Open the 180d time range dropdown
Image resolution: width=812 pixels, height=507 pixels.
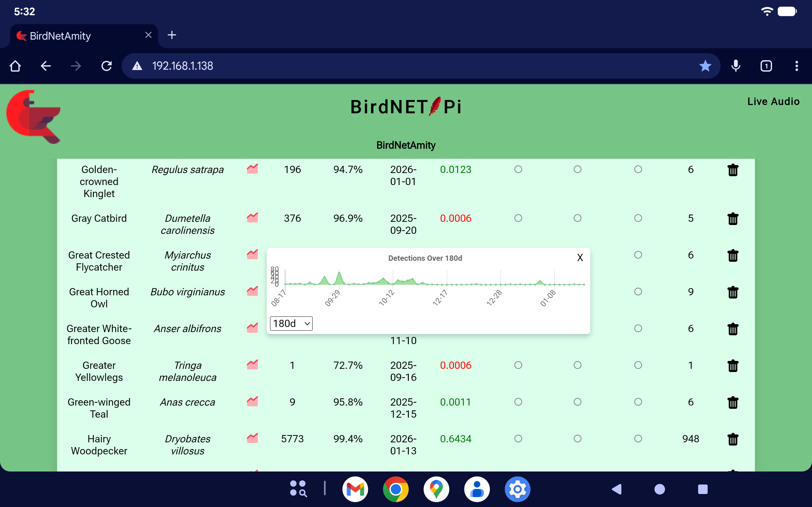[291, 324]
